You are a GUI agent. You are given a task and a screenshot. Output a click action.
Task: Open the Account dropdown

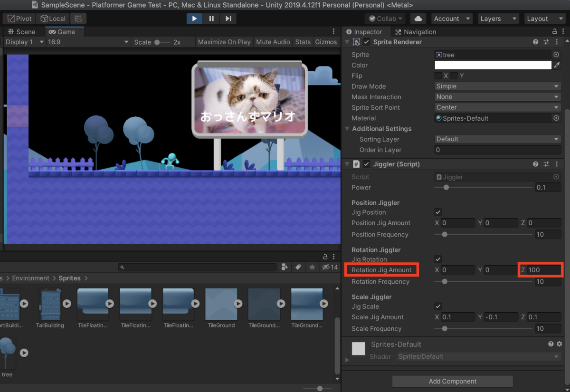tap(452, 19)
